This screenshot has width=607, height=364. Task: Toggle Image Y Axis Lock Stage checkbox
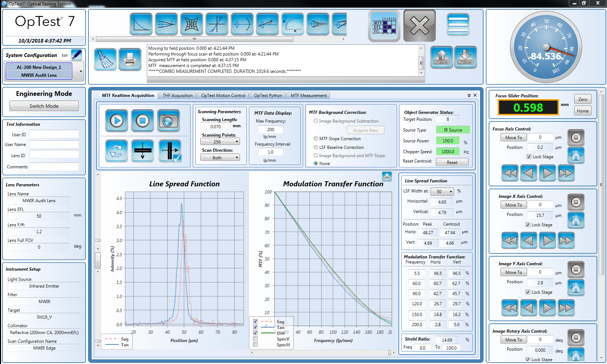click(x=528, y=292)
